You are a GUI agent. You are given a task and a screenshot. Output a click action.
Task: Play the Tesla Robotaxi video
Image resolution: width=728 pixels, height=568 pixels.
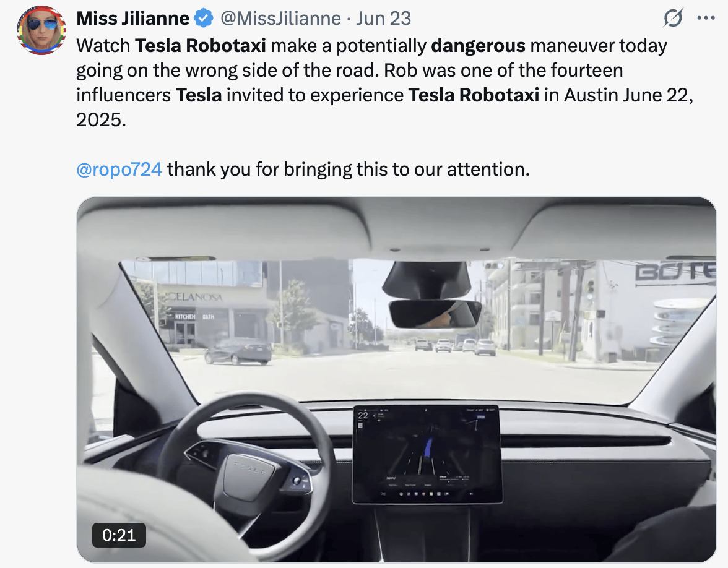(396, 380)
